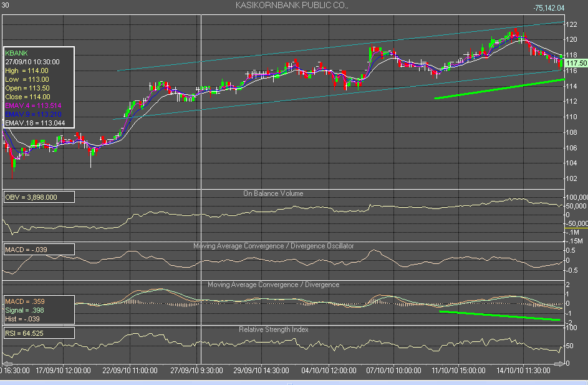Select the EMAV.18 = 113.044 legend entry
The image size is (588, 385).
tap(35, 123)
